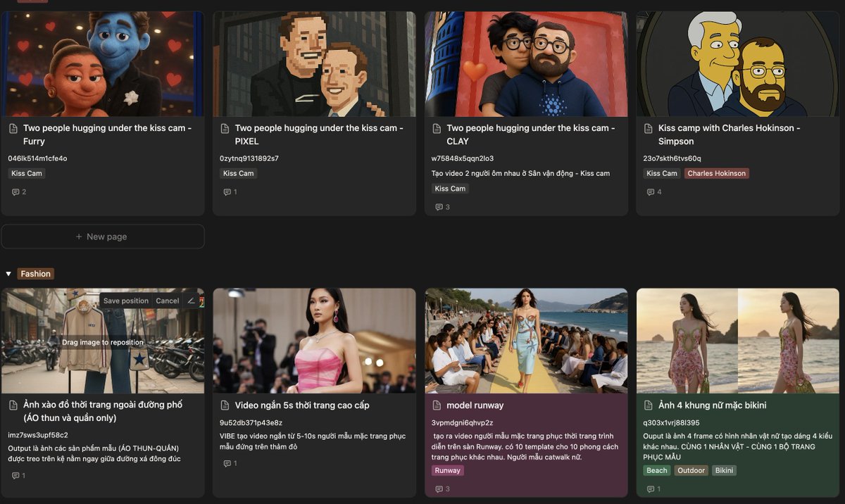Click page icon of Kiss cam PIXEL card

pyautogui.click(x=225, y=129)
